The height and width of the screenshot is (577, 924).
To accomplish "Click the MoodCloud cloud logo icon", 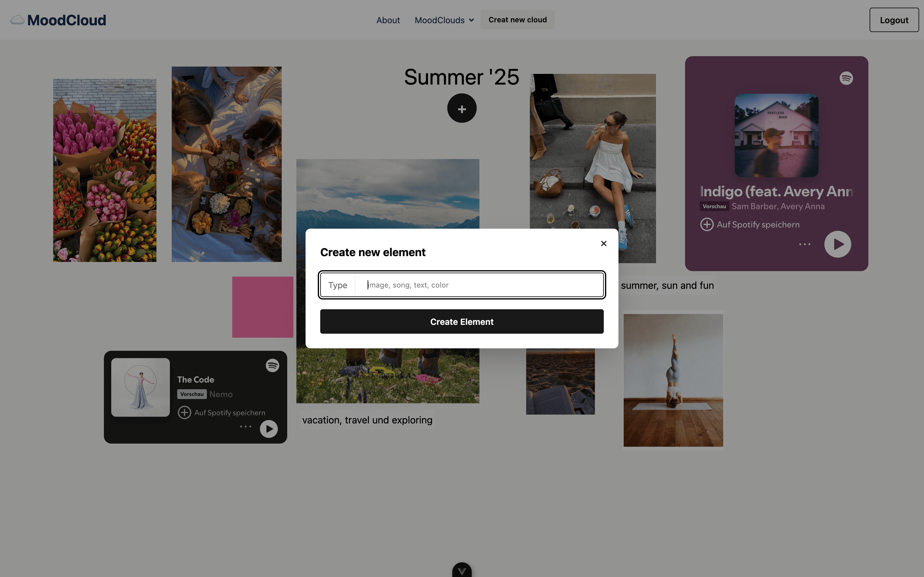I will pos(17,20).
